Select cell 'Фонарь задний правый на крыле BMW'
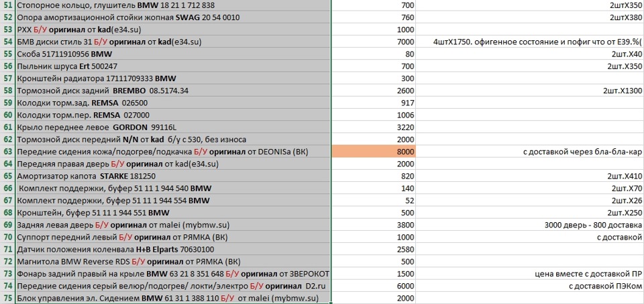Viewport: 644px width, 304px height. tap(173, 274)
